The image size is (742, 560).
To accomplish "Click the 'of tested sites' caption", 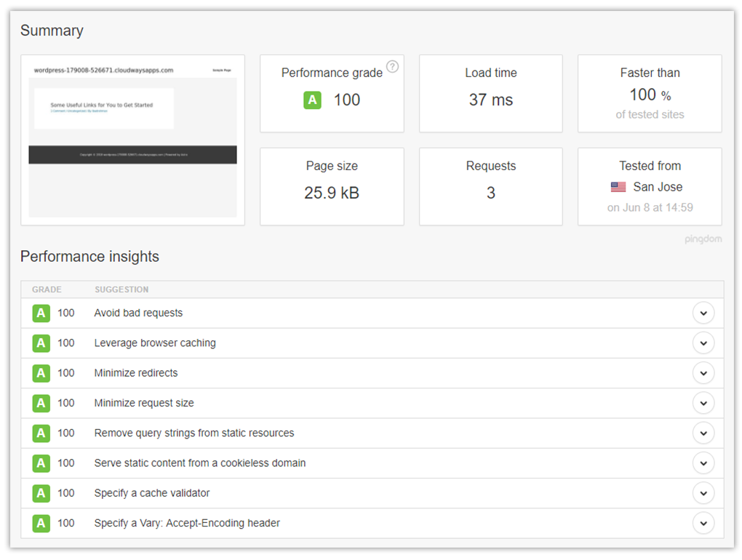I will [650, 114].
